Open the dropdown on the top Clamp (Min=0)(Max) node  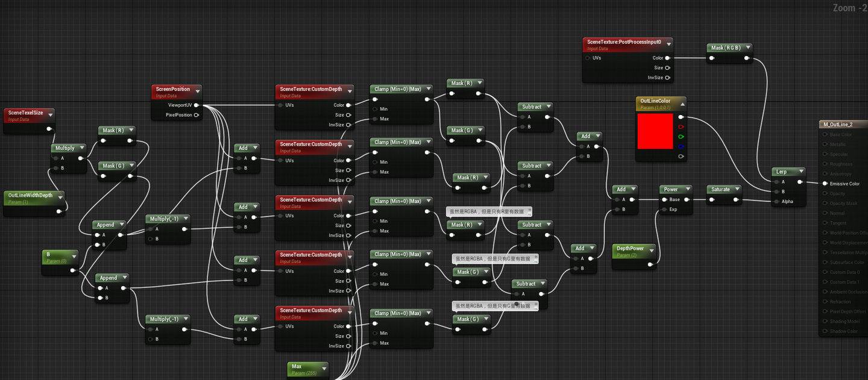tap(428, 88)
